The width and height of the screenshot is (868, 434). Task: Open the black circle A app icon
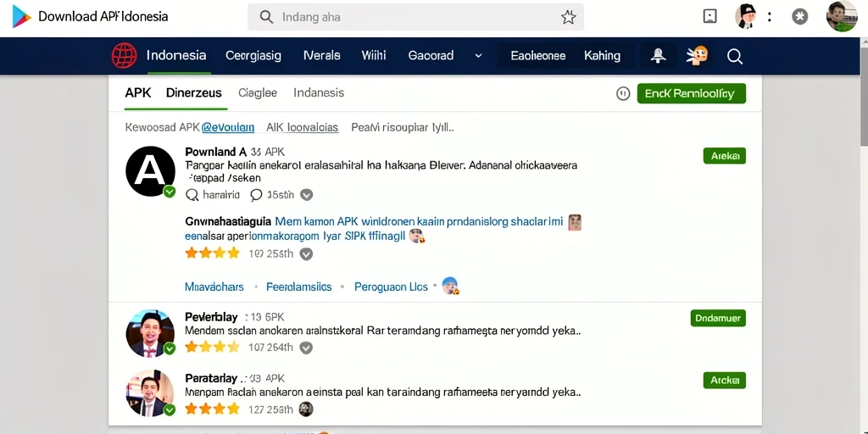(151, 171)
